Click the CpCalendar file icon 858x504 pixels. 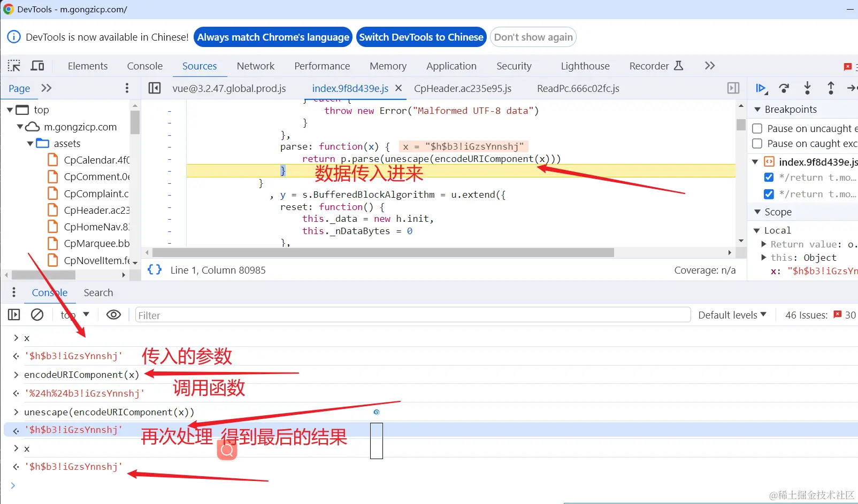click(x=53, y=160)
